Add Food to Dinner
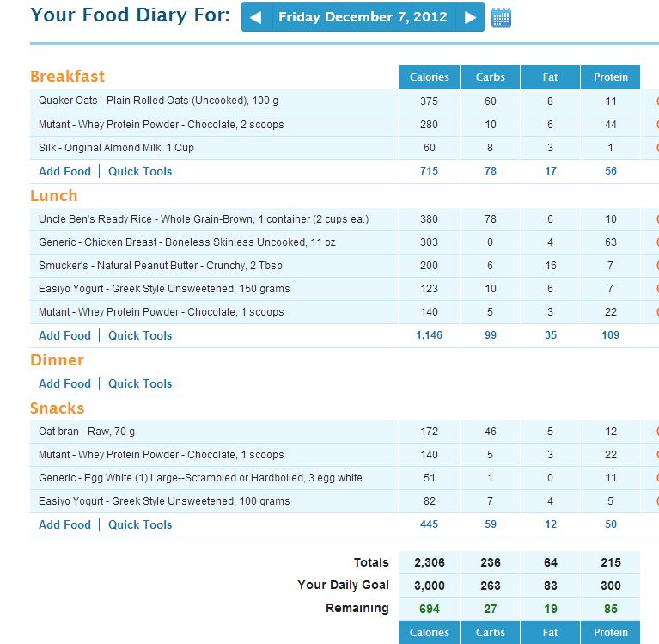Viewport: 659px width, 644px height. [x=64, y=383]
